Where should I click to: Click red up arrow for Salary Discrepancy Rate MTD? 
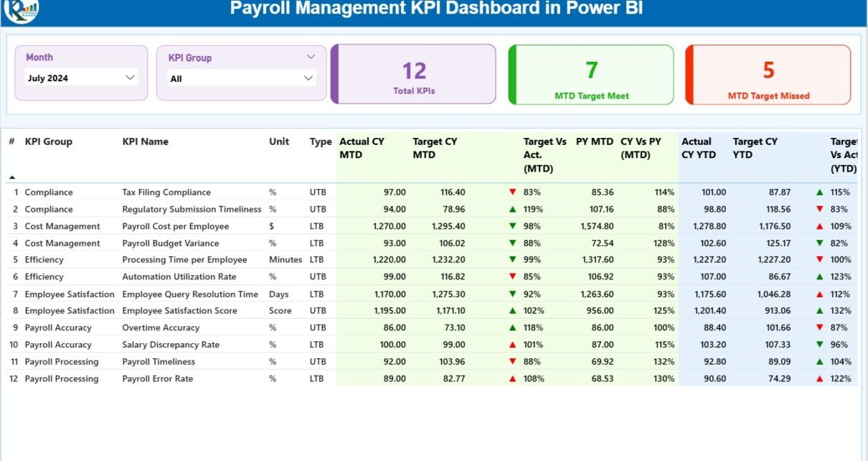point(512,345)
